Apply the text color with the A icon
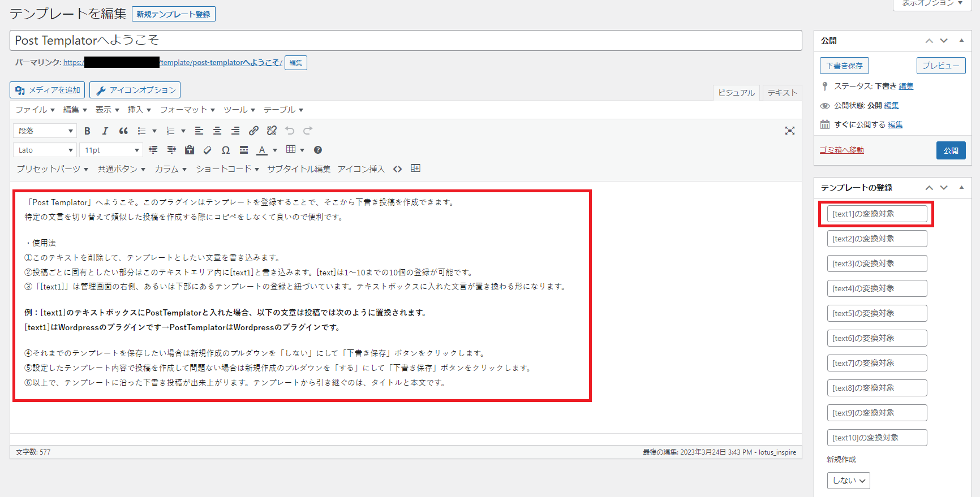Screen dimensions: 980x497 (x=262, y=150)
